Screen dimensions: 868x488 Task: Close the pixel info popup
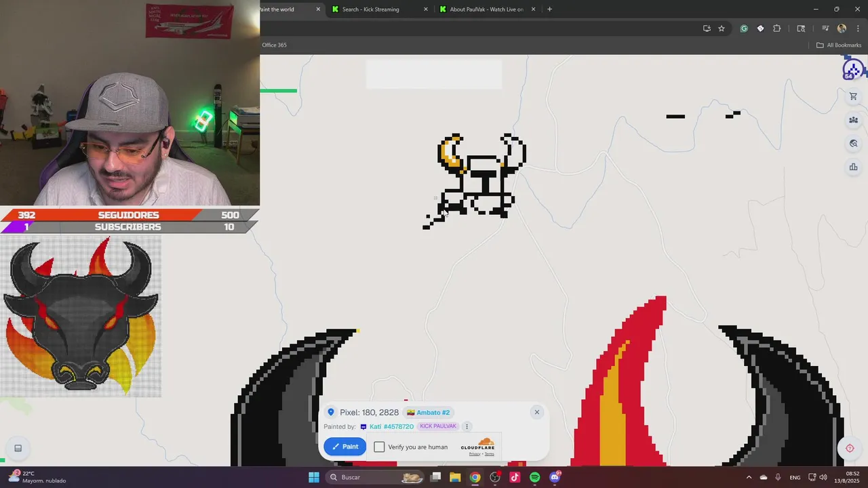pyautogui.click(x=536, y=412)
